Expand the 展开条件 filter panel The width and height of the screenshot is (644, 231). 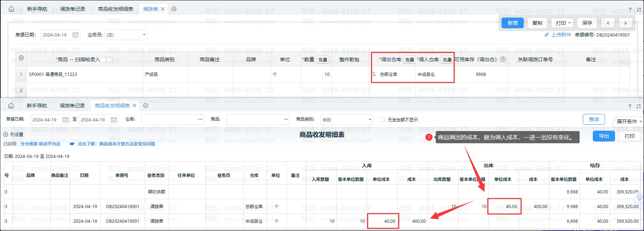pyautogui.click(x=629, y=121)
